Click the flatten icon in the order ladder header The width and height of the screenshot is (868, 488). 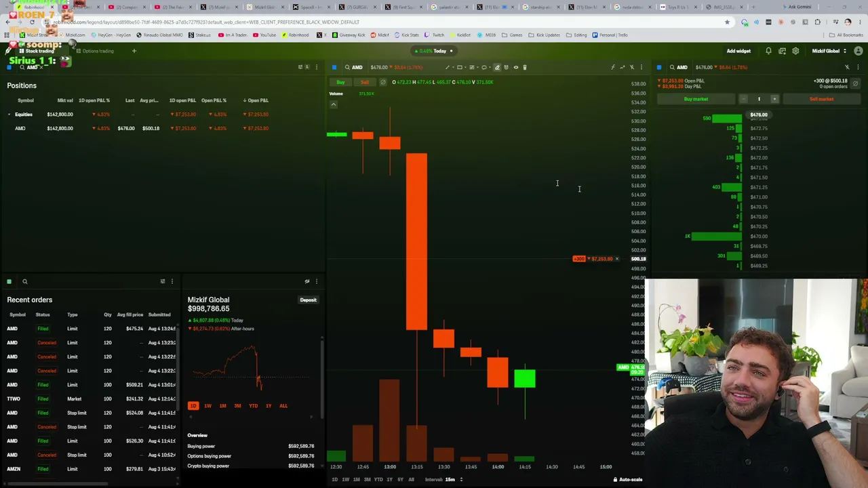[856, 83]
